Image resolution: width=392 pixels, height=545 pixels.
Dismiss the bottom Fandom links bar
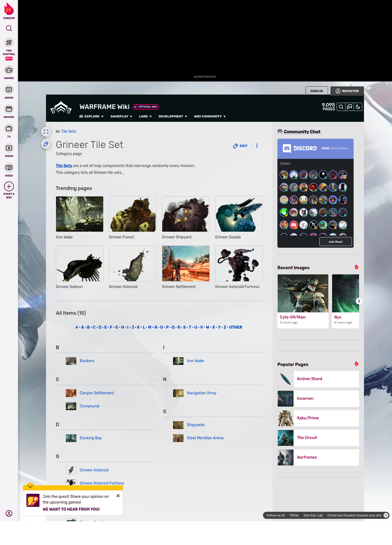click(386, 515)
